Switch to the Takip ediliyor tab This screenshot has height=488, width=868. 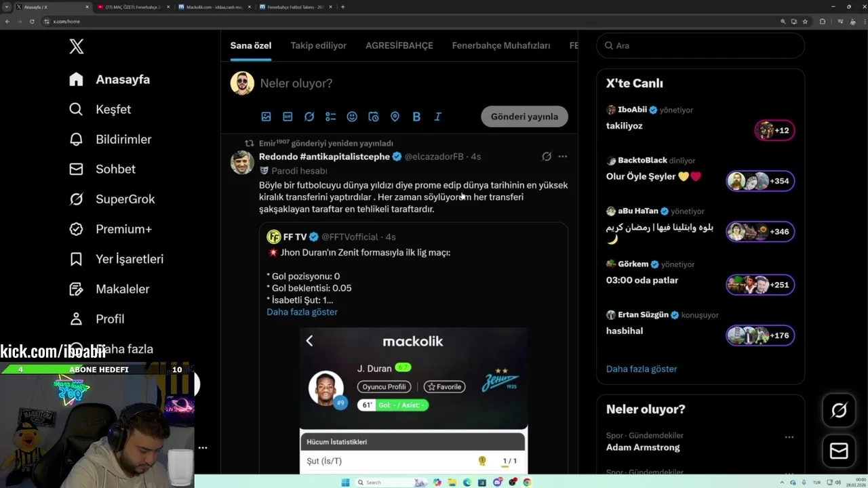(x=318, y=45)
